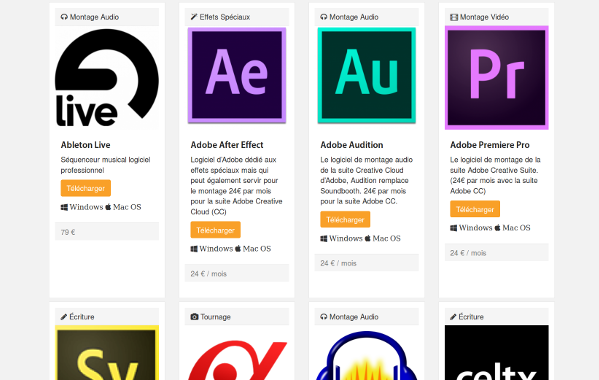Viewport: 599px width, 380px height.
Task: Click the After Effect description paragraph
Action: click(x=236, y=186)
